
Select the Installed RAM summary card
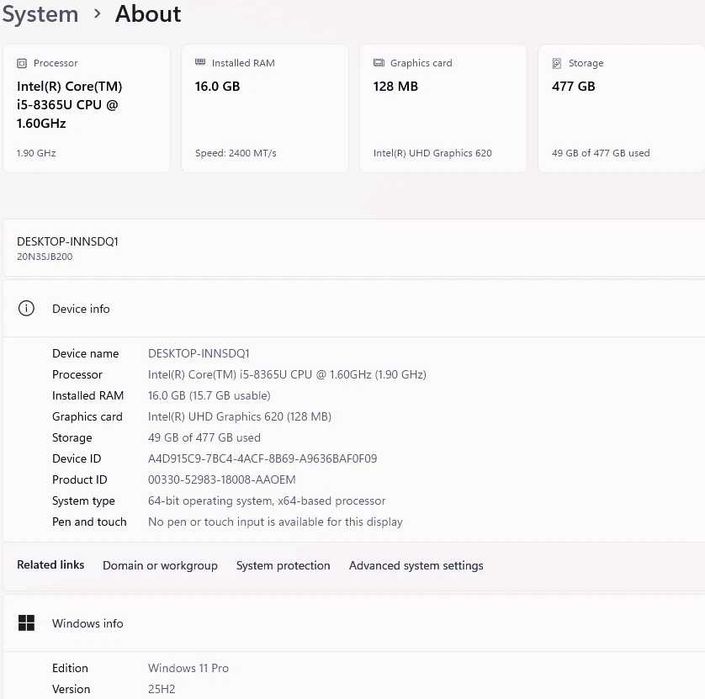[265, 108]
